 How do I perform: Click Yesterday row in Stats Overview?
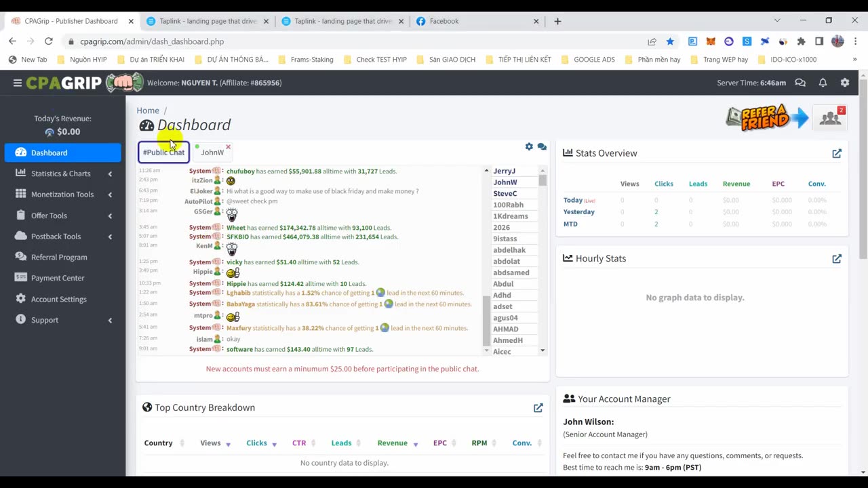(x=702, y=212)
